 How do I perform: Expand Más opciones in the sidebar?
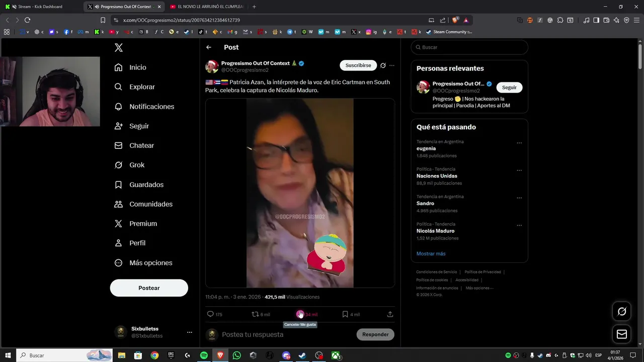click(x=143, y=263)
